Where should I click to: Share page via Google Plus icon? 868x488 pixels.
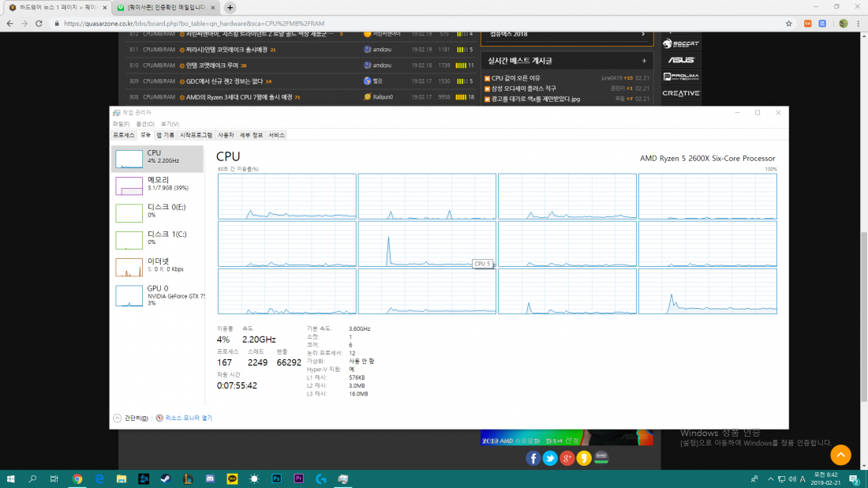click(x=567, y=458)
